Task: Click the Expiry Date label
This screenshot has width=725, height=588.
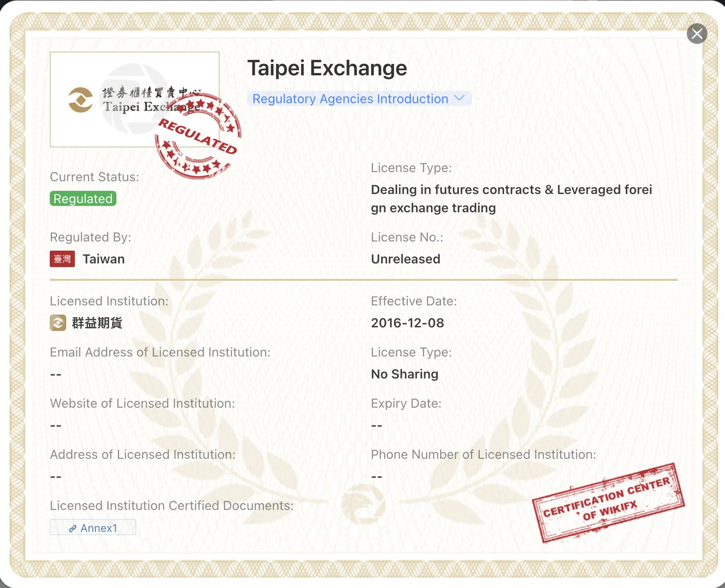Action: click(406, 403)
